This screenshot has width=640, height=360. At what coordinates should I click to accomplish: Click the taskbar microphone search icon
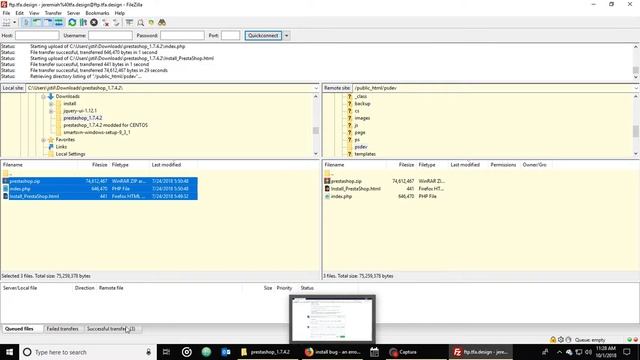click(149, 352)
